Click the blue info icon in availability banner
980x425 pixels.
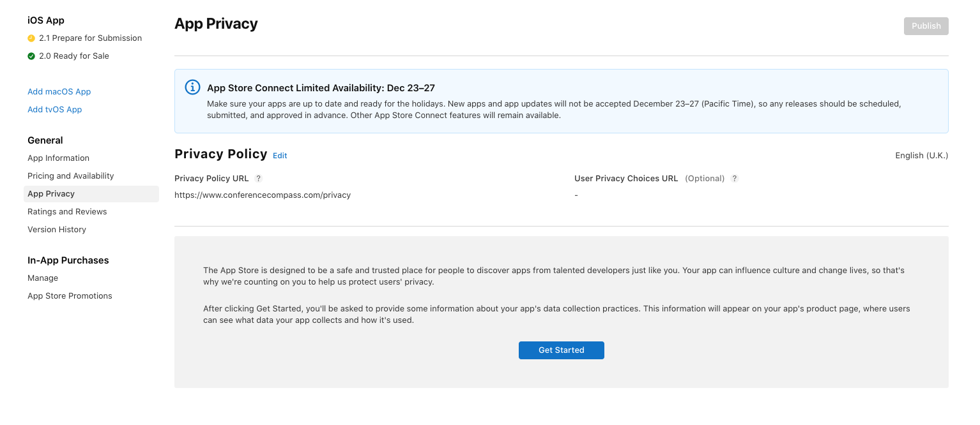(x=192, y=87)
